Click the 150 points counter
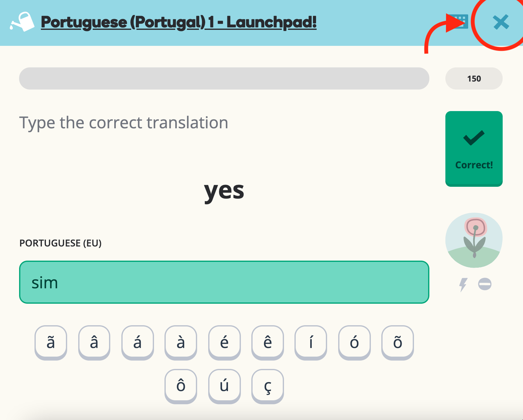 click(x=474, y=79)
